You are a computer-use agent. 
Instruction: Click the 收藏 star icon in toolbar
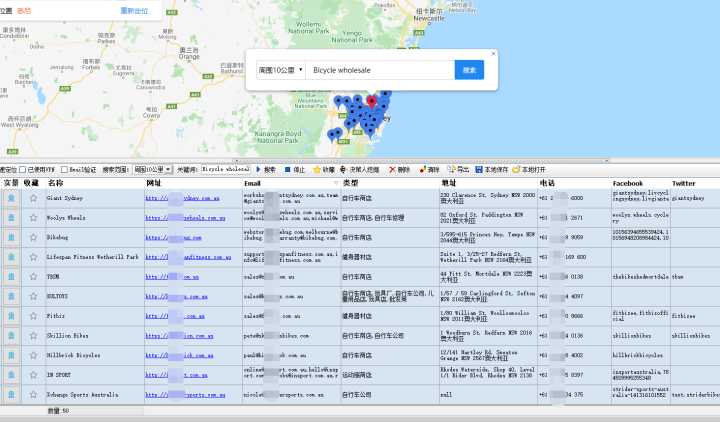(317, 169)
